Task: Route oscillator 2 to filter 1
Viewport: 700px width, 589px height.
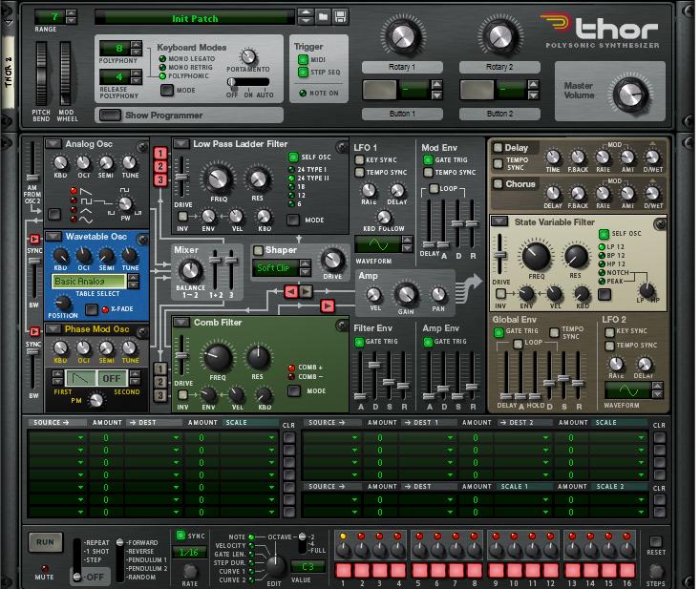Action: pyautogui.click(x=160, y=166)
